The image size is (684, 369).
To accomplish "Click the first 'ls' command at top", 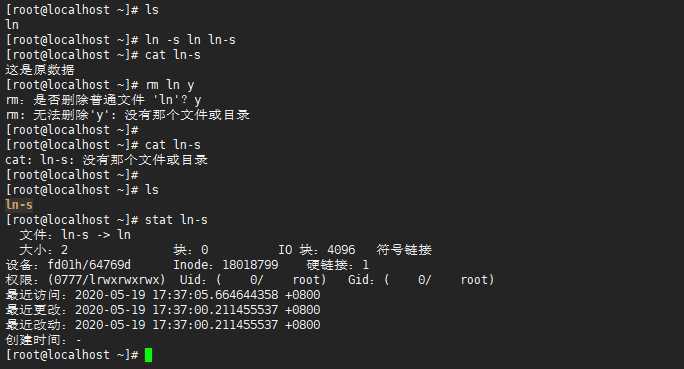I will pyautogui.click(x=152, y=10).
